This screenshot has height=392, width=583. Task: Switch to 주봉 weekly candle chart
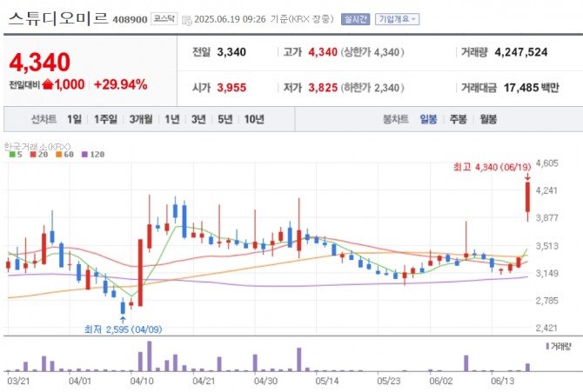pos(458,119)
